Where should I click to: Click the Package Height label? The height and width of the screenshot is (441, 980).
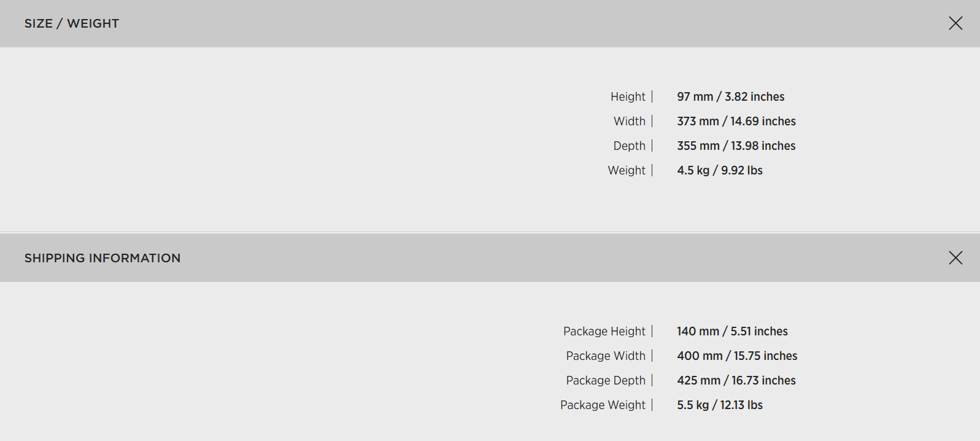coord(604,331)
